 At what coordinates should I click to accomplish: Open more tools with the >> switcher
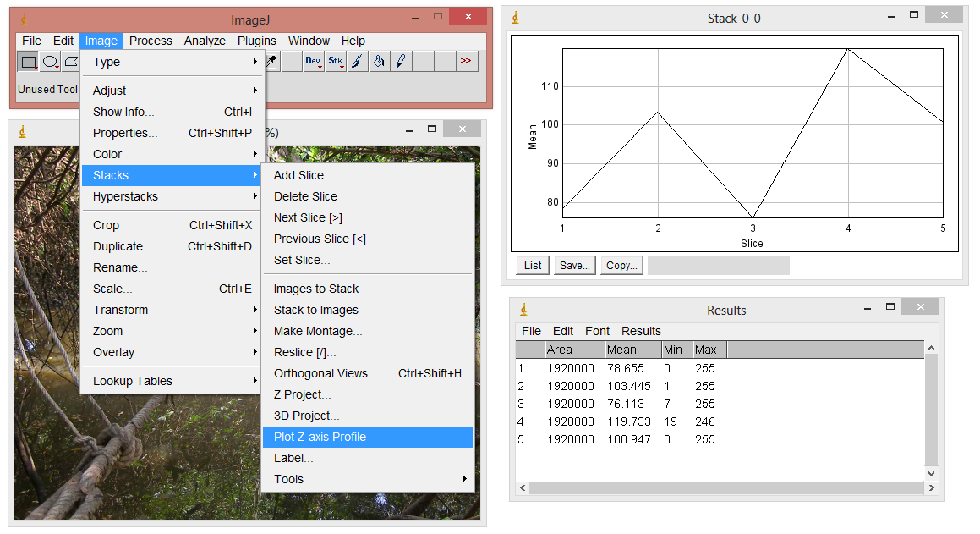click(x=467, y=61)
